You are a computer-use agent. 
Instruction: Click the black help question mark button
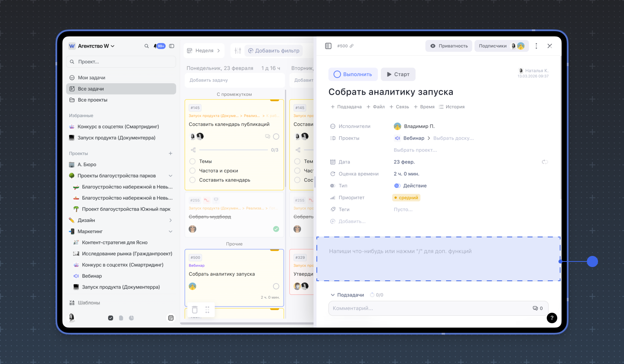coord(552,318)
